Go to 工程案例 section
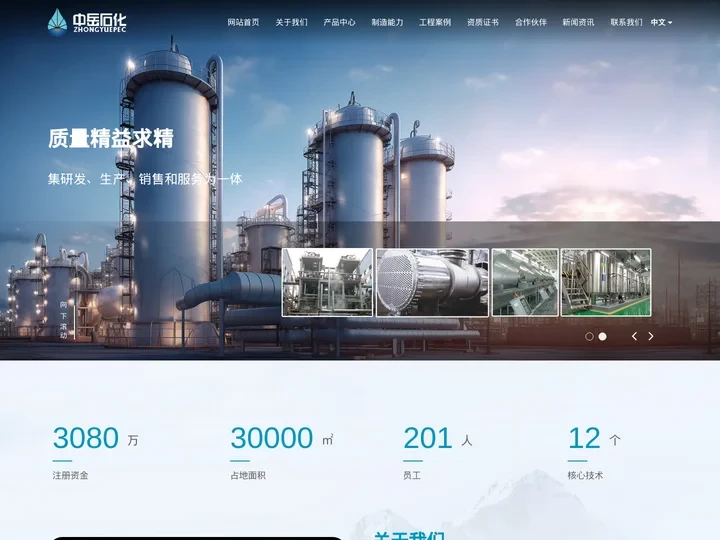 point(435,22)
